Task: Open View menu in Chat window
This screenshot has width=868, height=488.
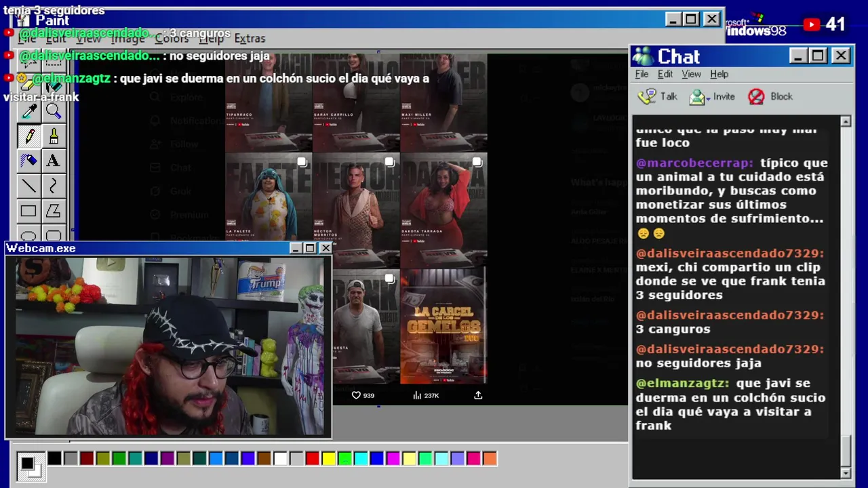Action: click(x=691, y=75)
